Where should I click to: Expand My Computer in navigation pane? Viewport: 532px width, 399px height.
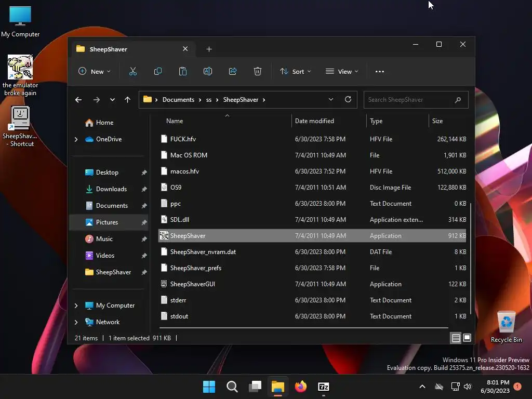click(76, 305)
